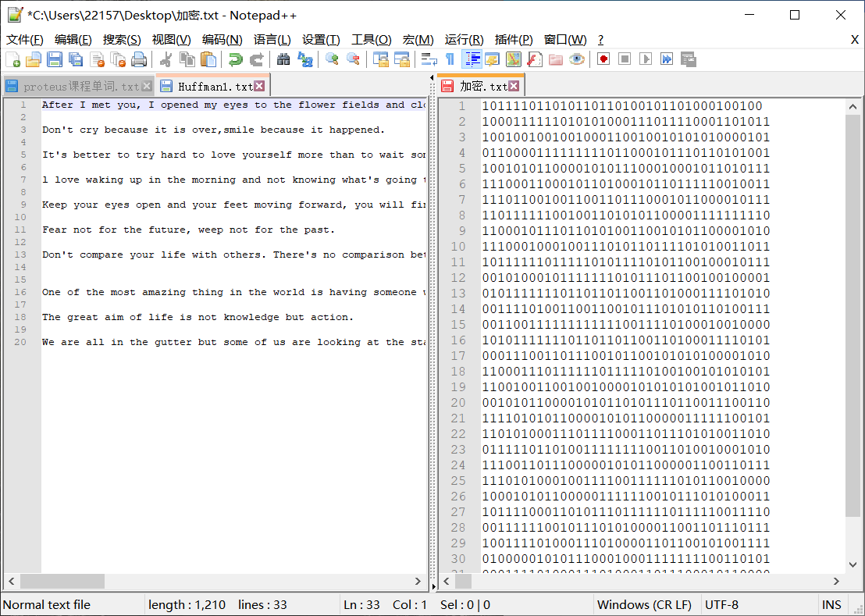Click the Close document toolbar icon
865x616 pixels.
[97, 59]
